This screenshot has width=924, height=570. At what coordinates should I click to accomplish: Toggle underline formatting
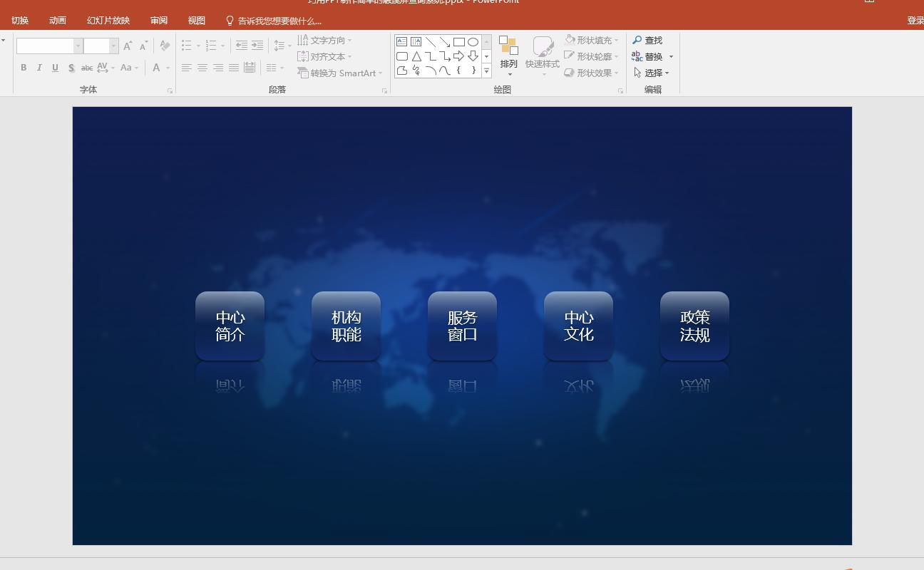[55, 68]
